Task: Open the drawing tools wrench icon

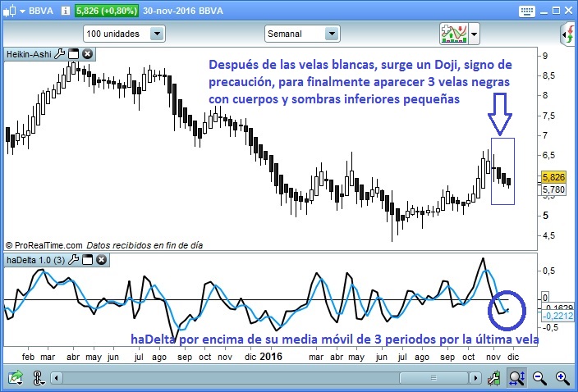Action: pos(494,377)
